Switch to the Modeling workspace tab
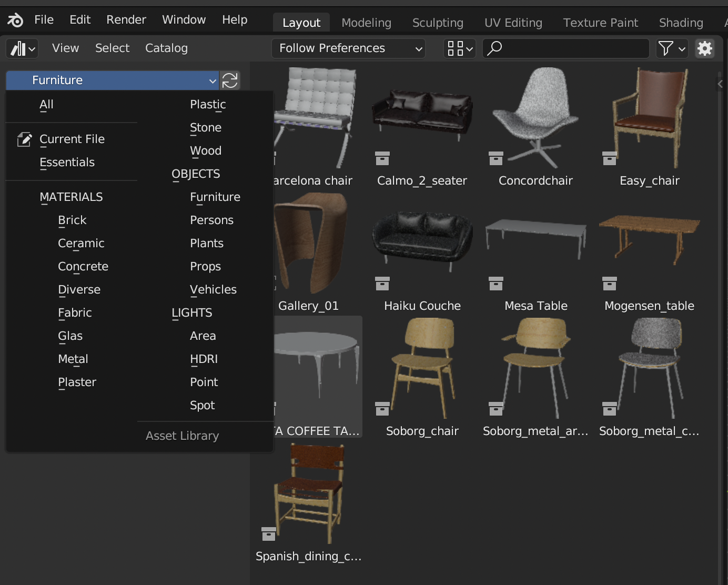This screenshot has width=728, height=585. tap(366, 23)
